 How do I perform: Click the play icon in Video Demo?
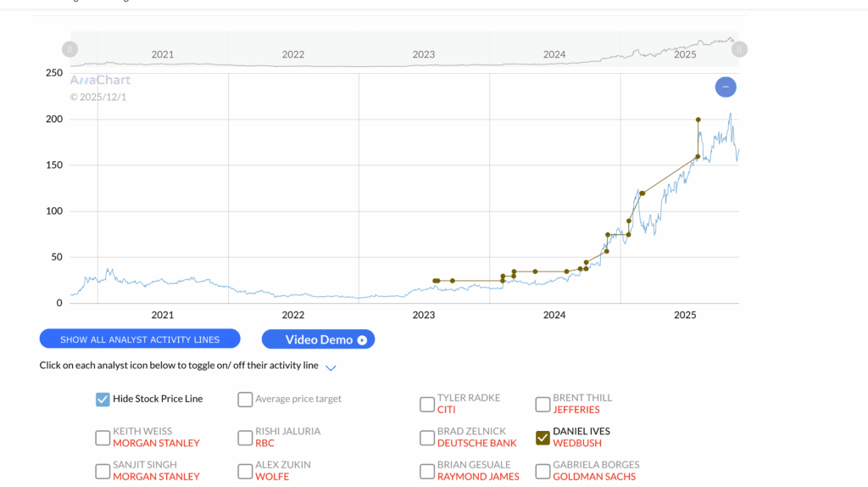click(362, 339)
